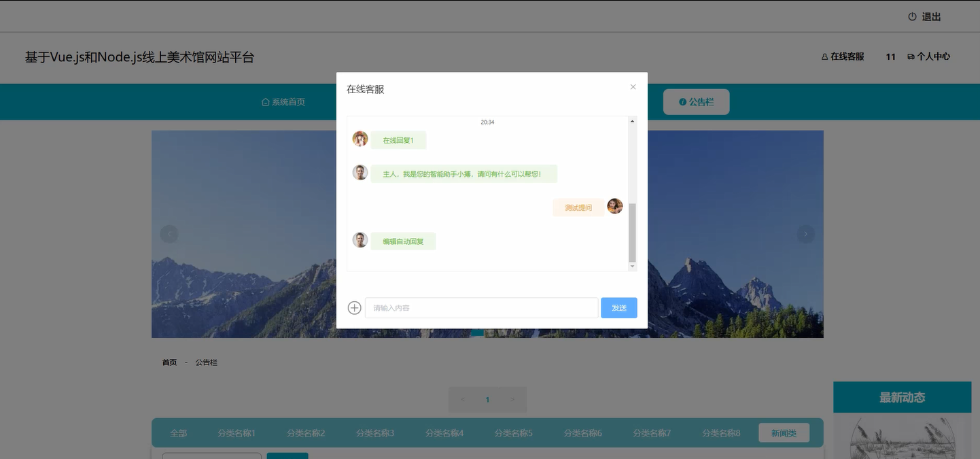This screenshot has width=980, height=459.
Task: Click the power icon next to 退出
Action: tap(911, 16)
